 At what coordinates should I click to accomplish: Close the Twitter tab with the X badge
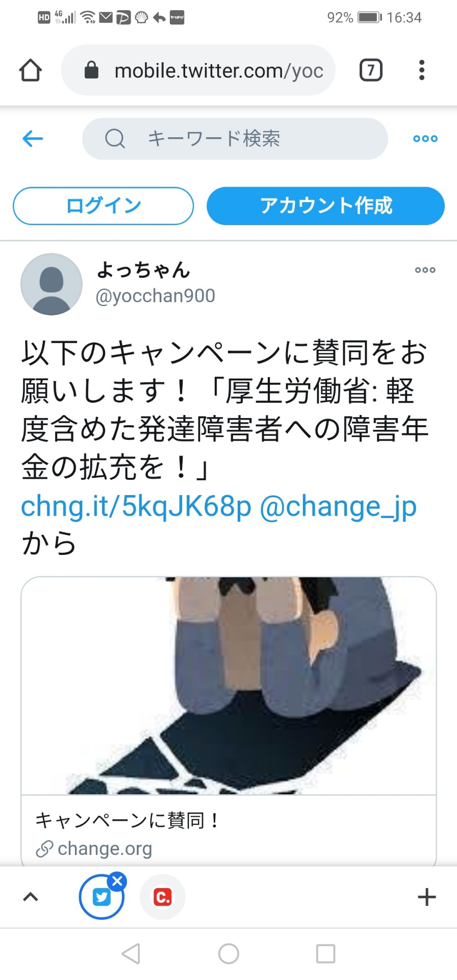click(x=117, y=881)
